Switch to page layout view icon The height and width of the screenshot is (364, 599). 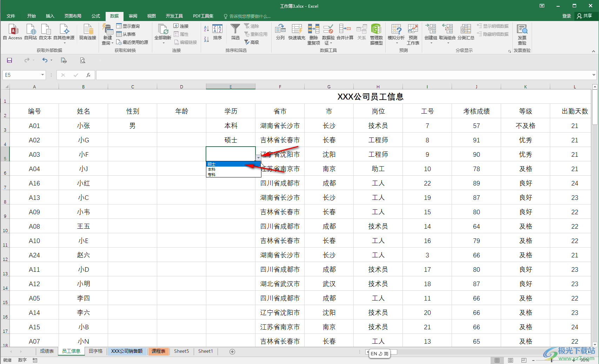(x=511, y=360)
